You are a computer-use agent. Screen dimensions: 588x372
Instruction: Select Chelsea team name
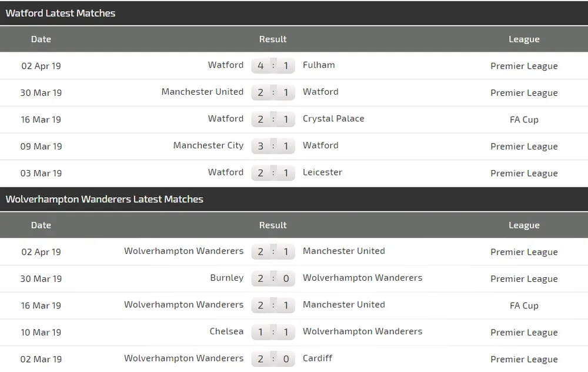(226, 331)
